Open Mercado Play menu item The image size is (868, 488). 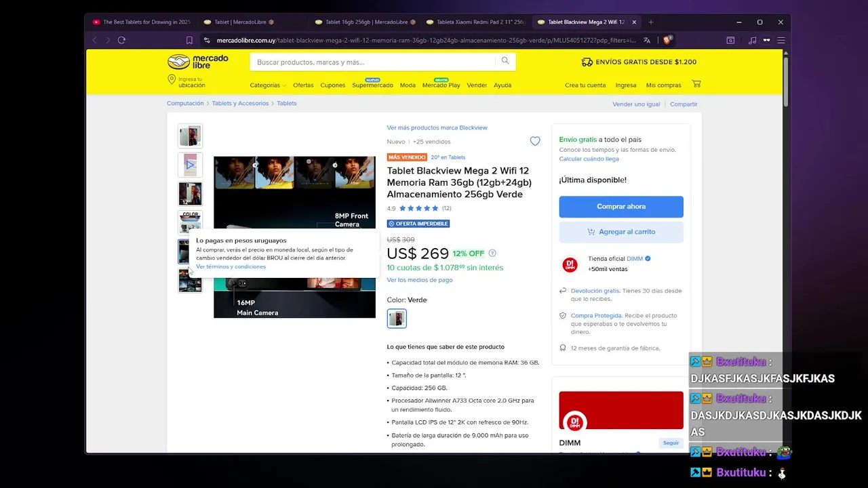(441, 85)
